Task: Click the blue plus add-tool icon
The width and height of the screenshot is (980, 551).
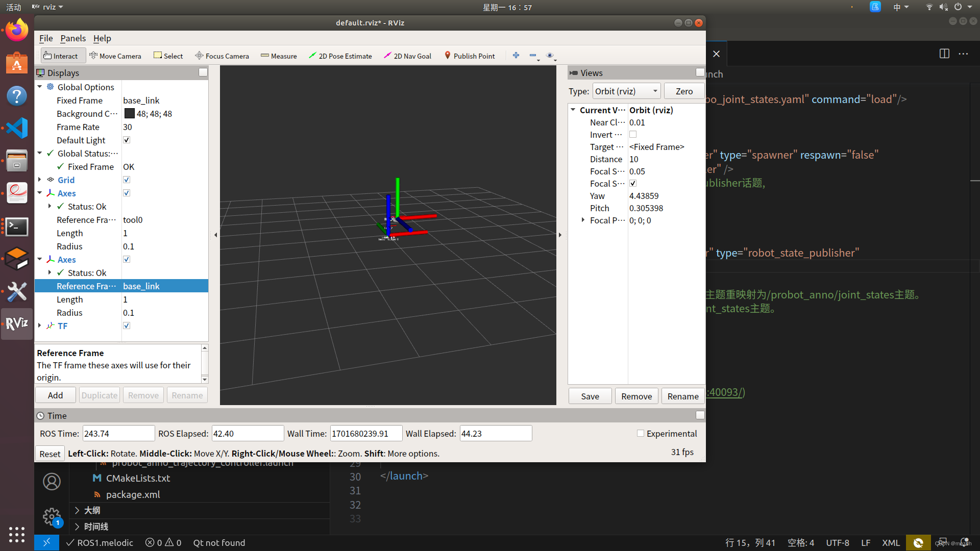Action: (516, 56)
